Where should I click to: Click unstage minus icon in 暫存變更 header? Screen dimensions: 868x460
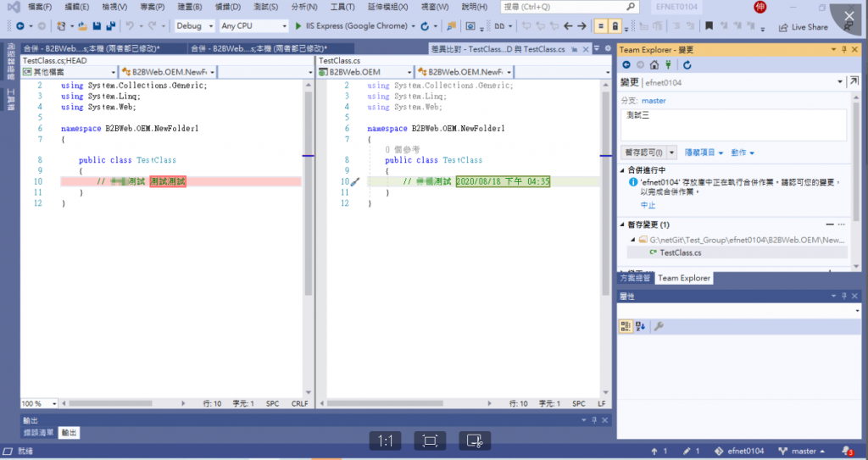[x=830, y=224]
